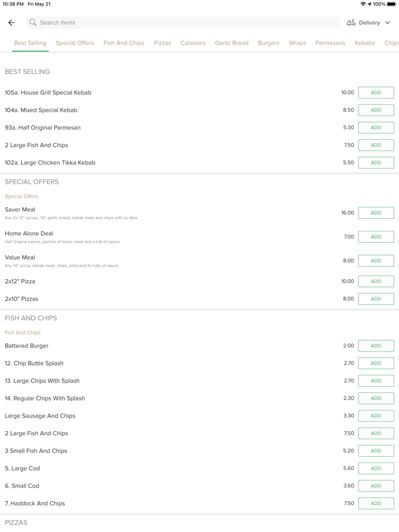The height and width of the screenshot is (532, 399).
Task: Add the Saver Meal offer
Action: pos(376,213)
